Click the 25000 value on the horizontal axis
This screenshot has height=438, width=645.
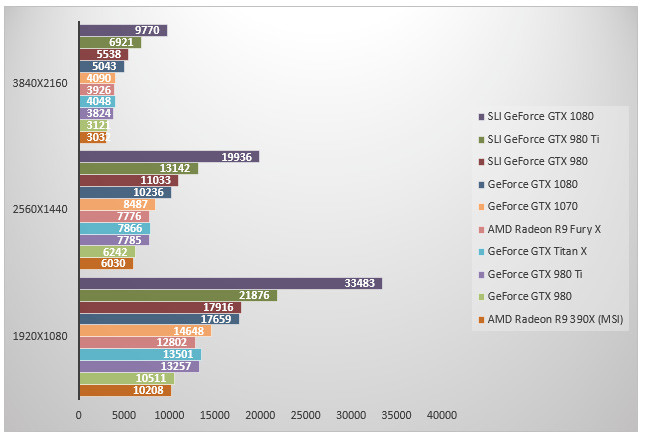306,415
